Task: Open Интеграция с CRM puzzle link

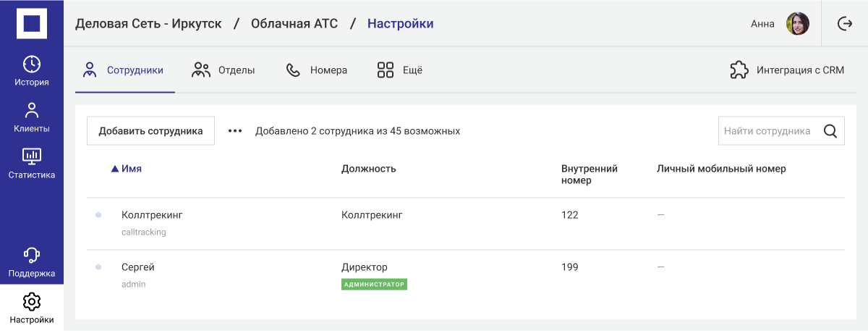Action: (x=787, y=70)
